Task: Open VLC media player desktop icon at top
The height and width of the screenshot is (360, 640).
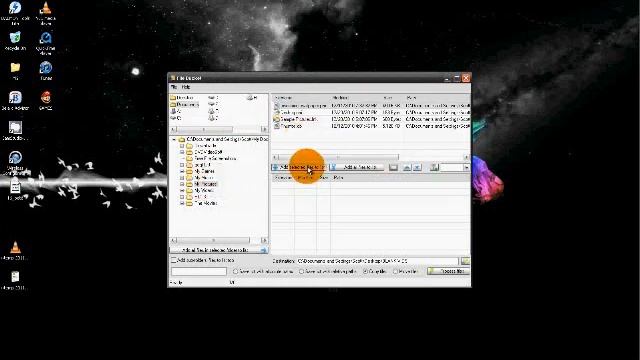Action: 46,8
